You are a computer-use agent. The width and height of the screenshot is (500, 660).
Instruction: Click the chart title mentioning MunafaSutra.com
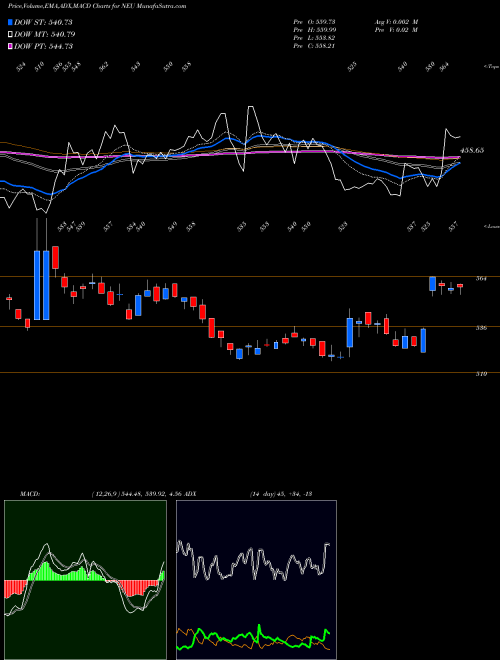(x=97, y=6)
